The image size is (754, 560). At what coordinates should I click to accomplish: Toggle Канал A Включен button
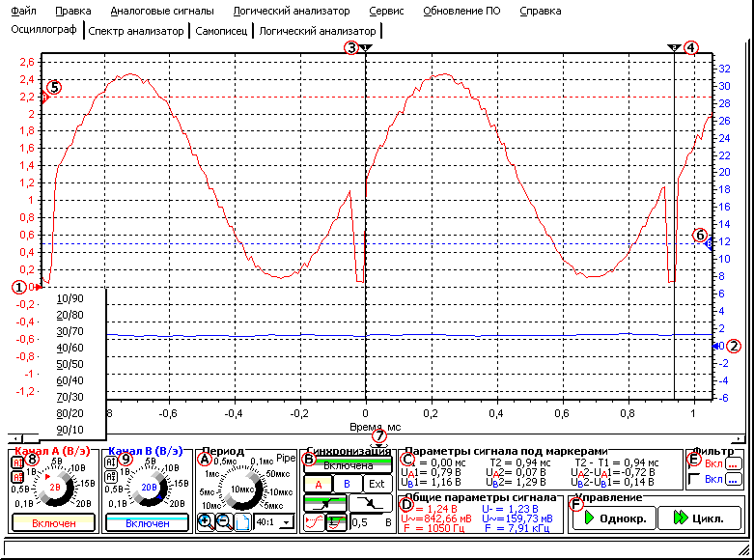point(52,522)
